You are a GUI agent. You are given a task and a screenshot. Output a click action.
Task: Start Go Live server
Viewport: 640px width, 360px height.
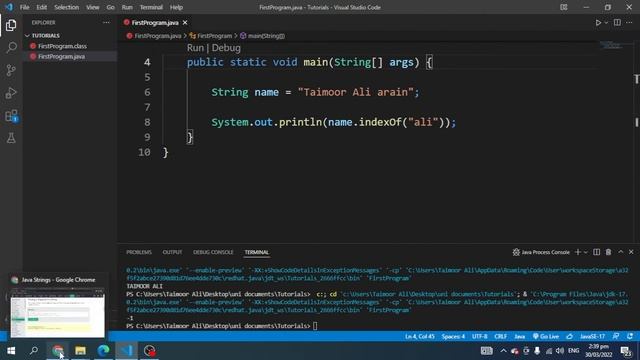[x=546, y=337]
